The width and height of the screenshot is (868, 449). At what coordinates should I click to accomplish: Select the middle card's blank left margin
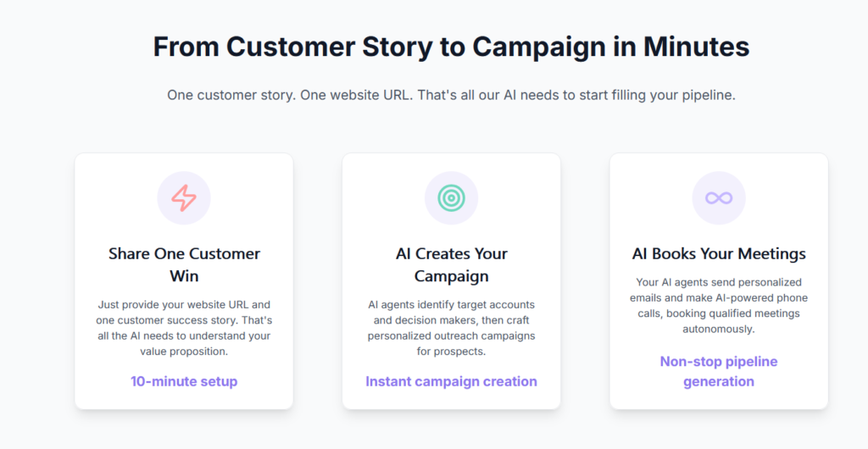[x=351, y=280]
